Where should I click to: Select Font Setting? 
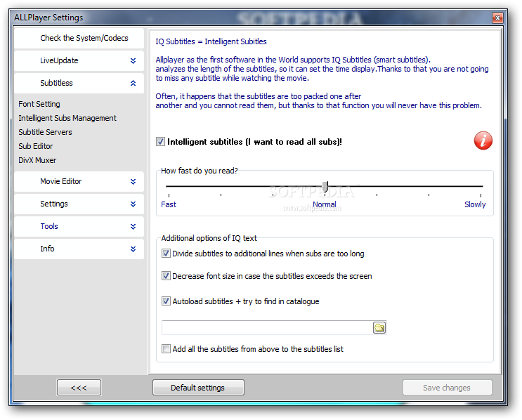[39, 104]
